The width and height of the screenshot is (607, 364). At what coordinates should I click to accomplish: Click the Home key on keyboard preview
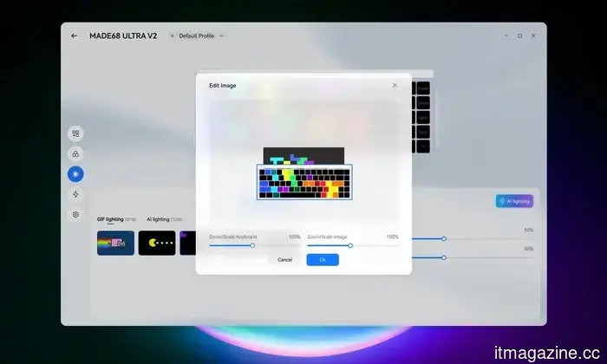423,88
